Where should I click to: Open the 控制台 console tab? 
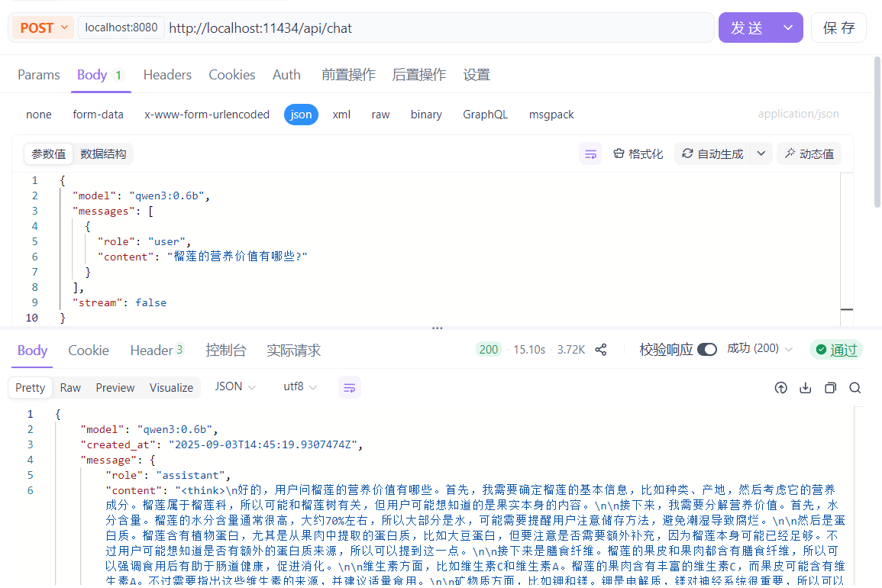click(225, 351)
